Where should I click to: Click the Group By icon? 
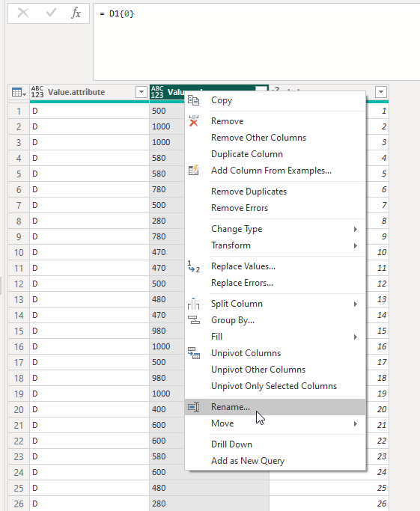pyautogui.click(x=194, y=320)
